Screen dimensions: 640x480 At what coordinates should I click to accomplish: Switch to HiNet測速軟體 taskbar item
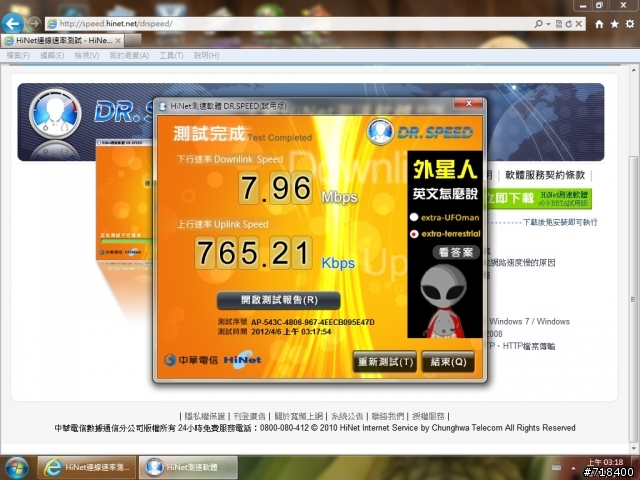click(x=188, y=467)
